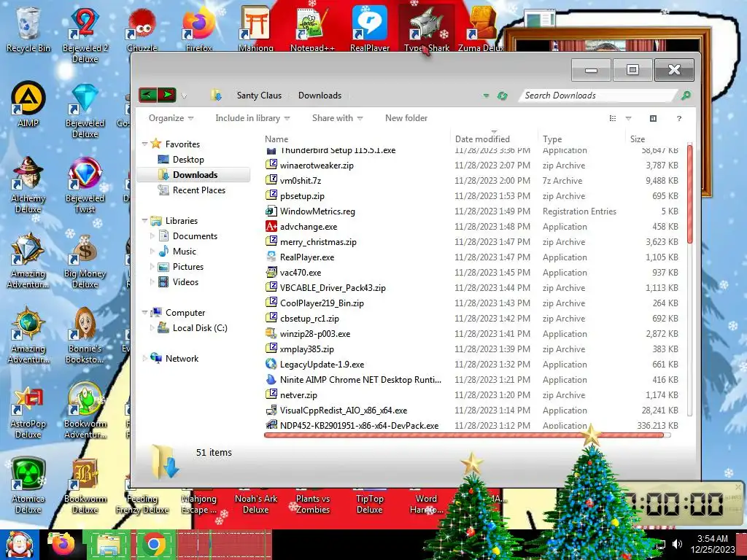Viewport: 747px width, 560px height.
Task: Open Firefox from the taskbar
Action: 63,544
